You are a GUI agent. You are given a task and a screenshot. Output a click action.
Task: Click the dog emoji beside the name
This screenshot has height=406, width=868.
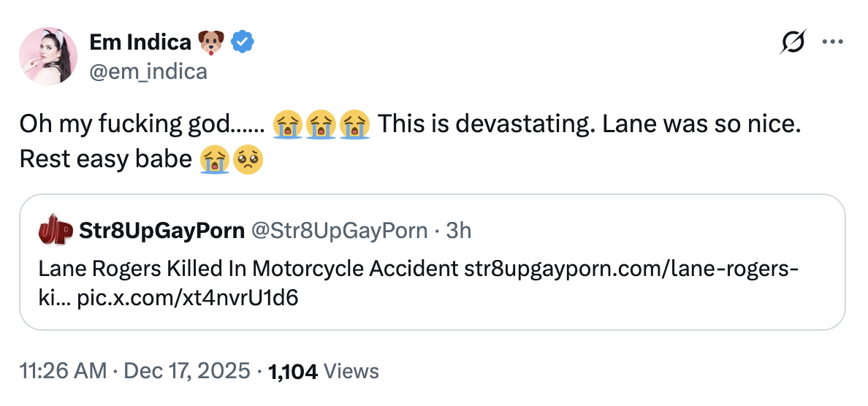tap(210, 43)
